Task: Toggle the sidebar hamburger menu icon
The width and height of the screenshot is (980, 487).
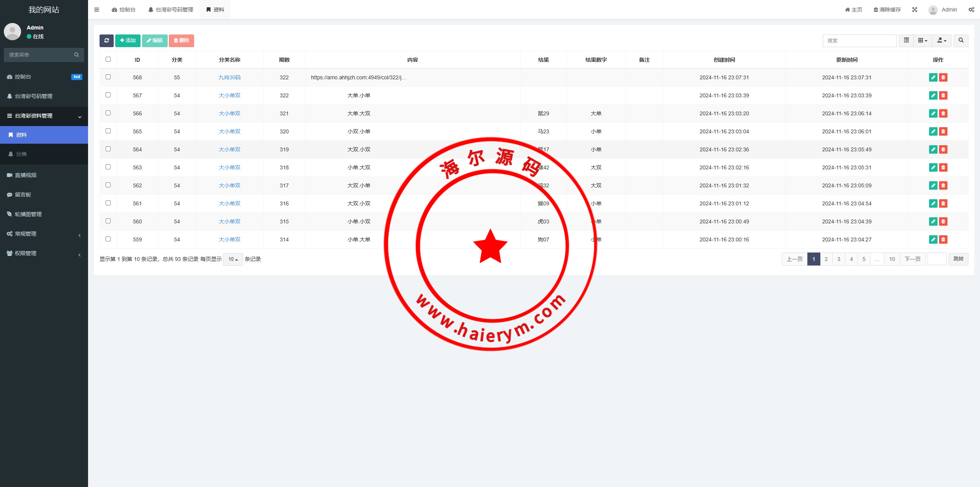Action: pyautogui.click(x=97, y=10)
